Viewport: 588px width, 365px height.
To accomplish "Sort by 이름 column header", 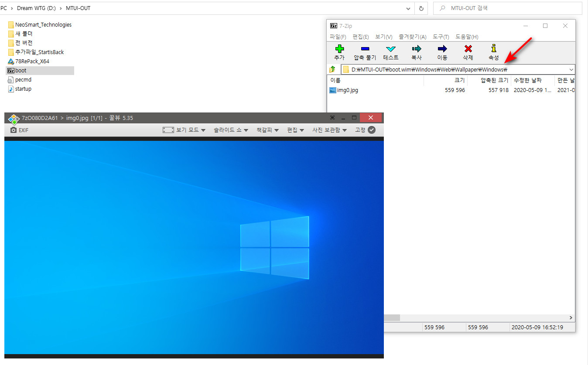I will pyautogui.click(x=375, y=80).
